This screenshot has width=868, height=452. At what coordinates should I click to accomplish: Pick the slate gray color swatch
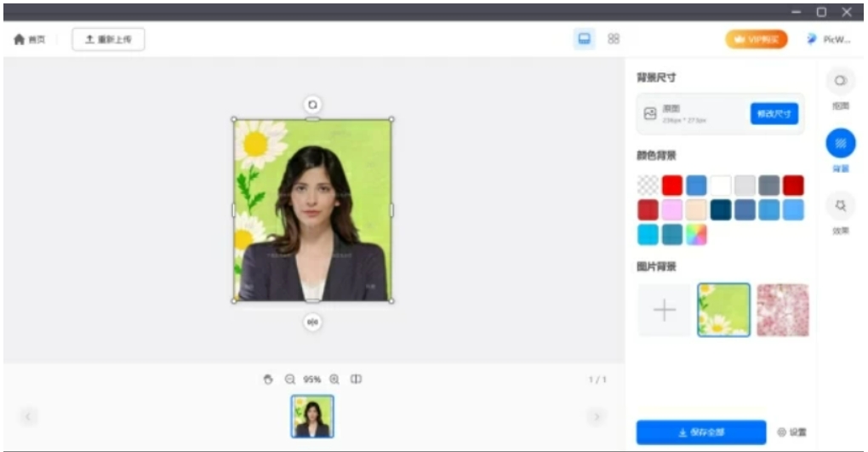tap(769, 186)
